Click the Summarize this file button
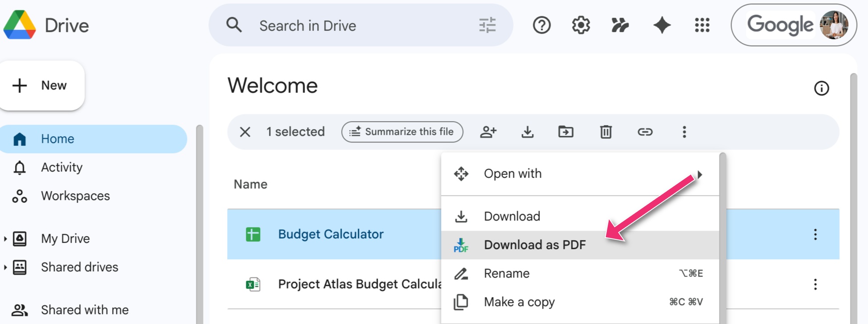The image size is (868, 324). (402, 132)
